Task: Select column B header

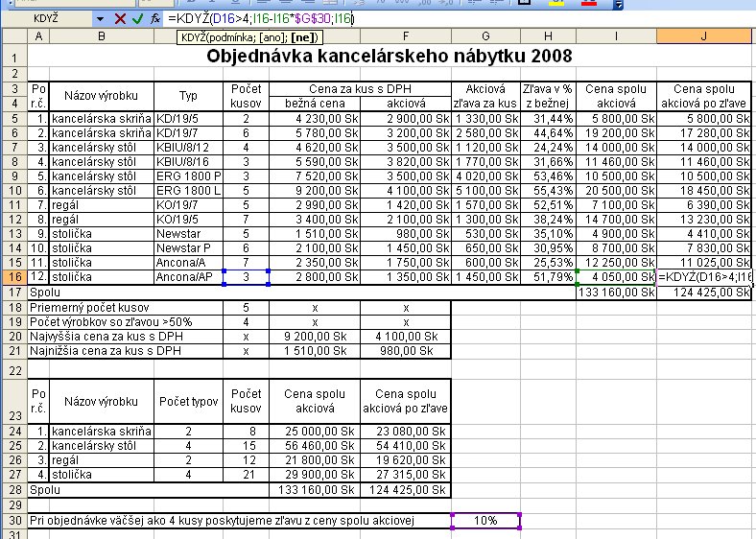Action: pyautogui.click(x=102, y=36)
